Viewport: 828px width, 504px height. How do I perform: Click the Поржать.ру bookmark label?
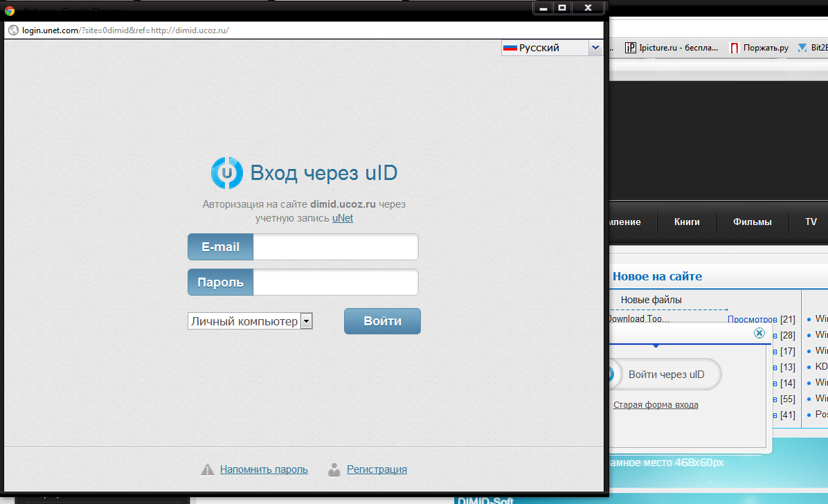pos(766,48)
